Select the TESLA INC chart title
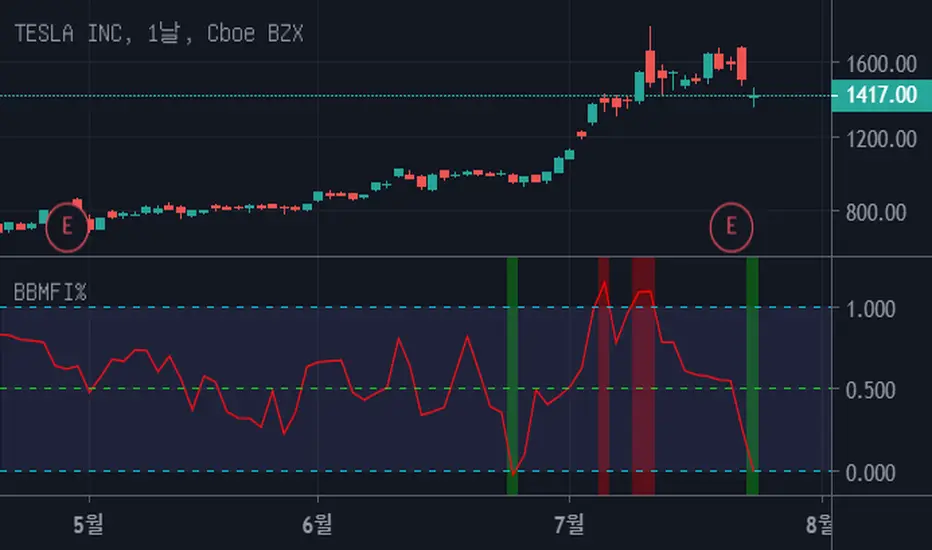This screenshot has width=932, height=550. click(x=159, y=33)
